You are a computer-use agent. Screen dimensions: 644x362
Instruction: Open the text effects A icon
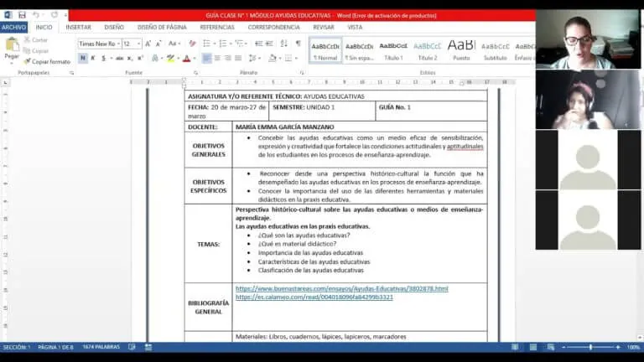pyautogui.click(x=155, y=59)
